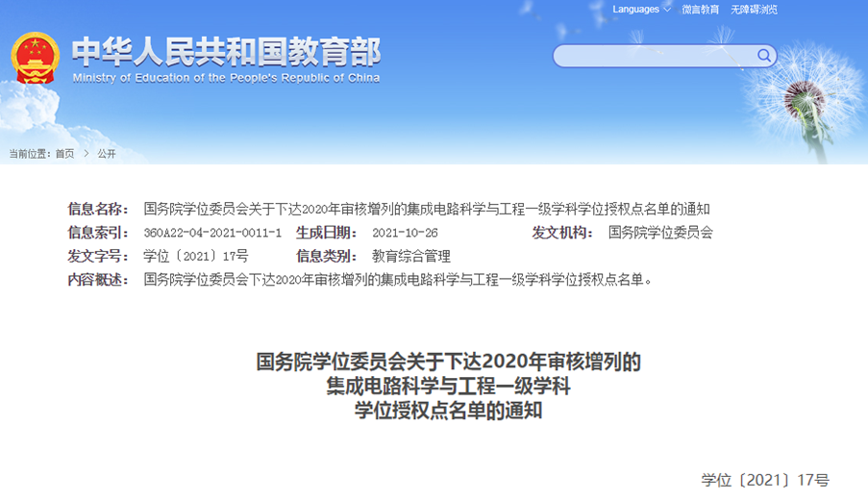Open the Languages dropdown

pyautogui.click(x=641, y=10)
